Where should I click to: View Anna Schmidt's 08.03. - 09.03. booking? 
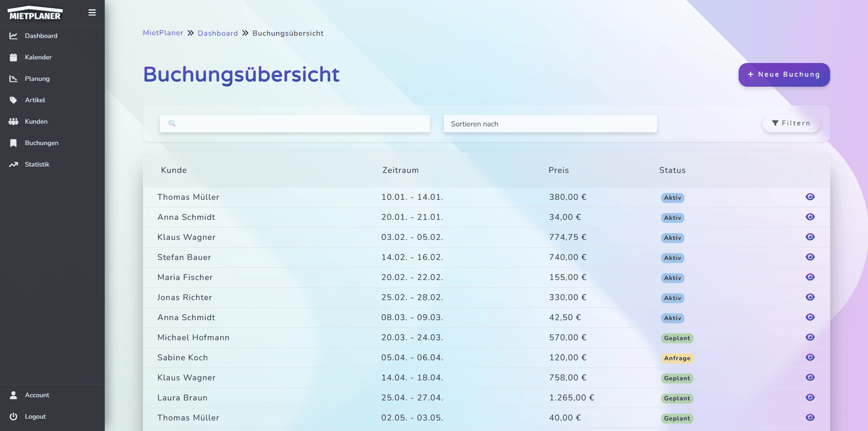click(810, 318)
